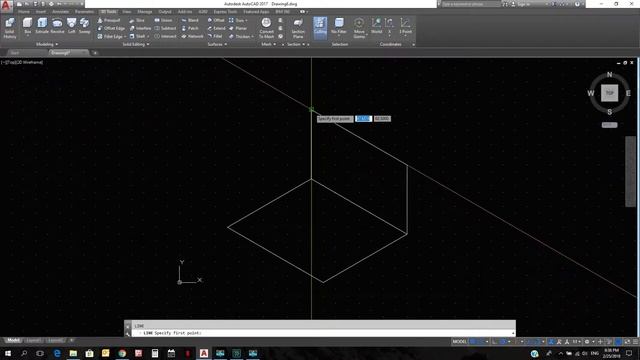The height and width of the screenshot is (360, 640).
Task: Open the View ribbon tab
Action: click(127, 12)
